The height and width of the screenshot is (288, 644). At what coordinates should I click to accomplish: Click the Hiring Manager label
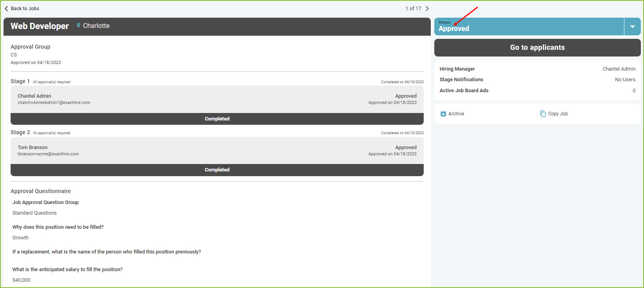pyautogui.click(x=457, y=69)
